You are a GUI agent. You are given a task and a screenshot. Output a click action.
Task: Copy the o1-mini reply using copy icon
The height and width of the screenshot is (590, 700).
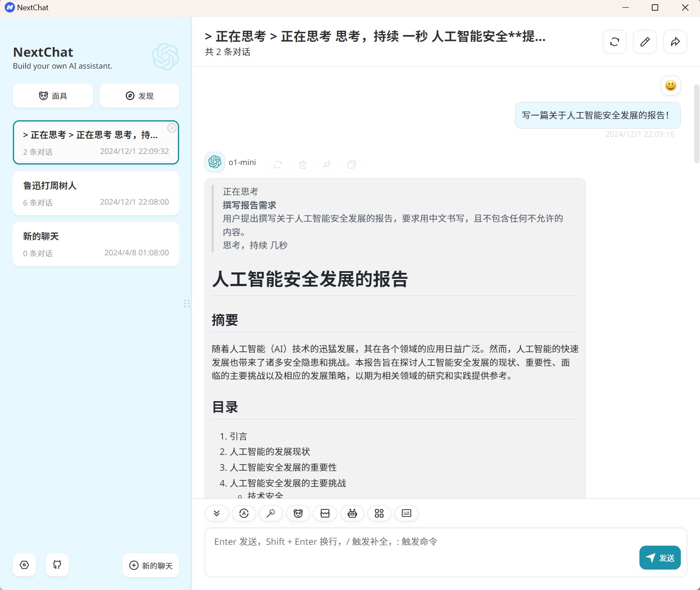(351, 165)
